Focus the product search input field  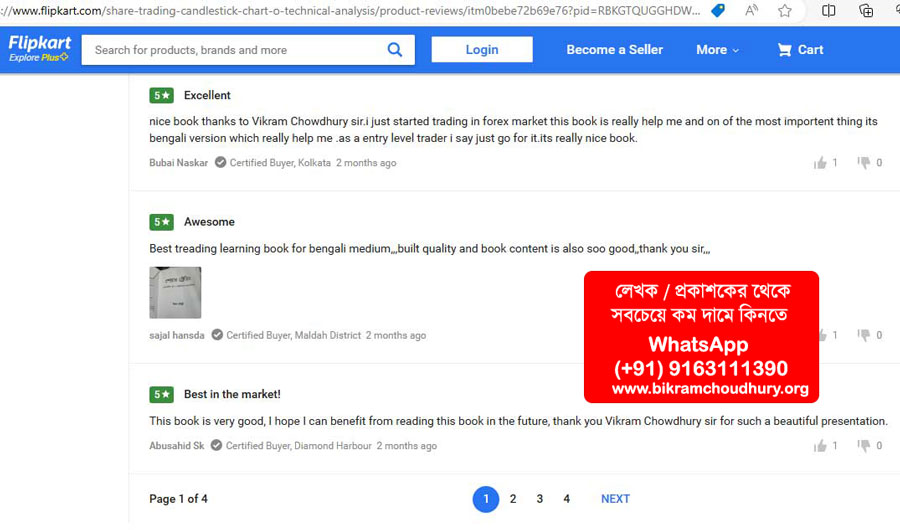pyautogui.click(x=235, y=50)
